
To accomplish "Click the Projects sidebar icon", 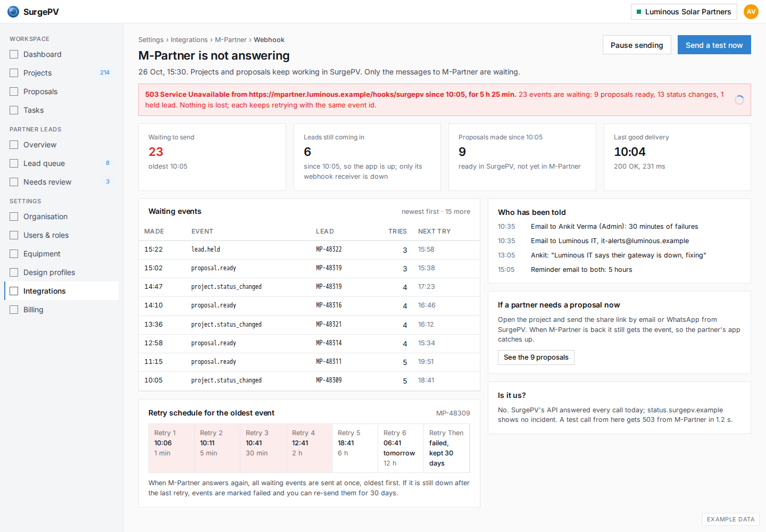I will point(14,73).
